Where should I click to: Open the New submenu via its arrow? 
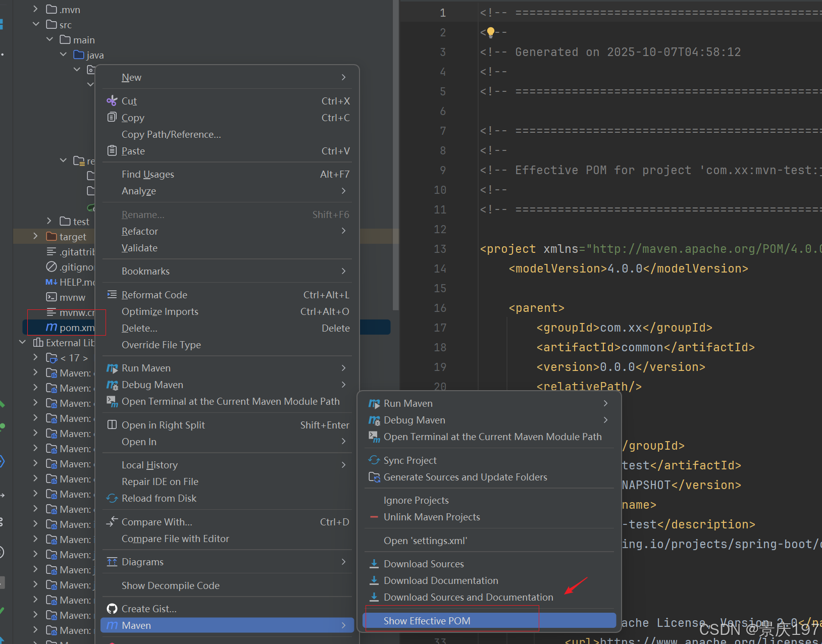[x=343, y=77]
